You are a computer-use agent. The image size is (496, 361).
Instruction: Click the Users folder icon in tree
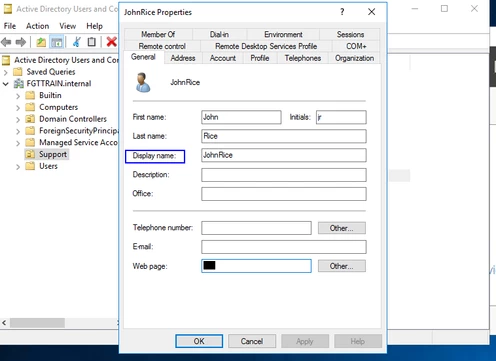click(x=30, y=166)
